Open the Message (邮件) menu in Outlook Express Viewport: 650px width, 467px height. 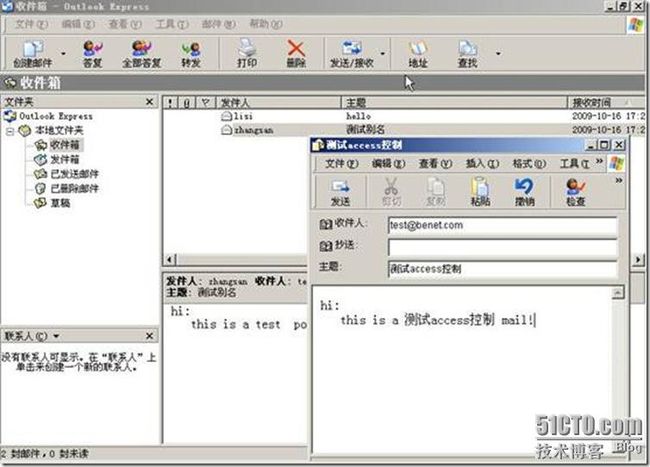tap(218, 24)
